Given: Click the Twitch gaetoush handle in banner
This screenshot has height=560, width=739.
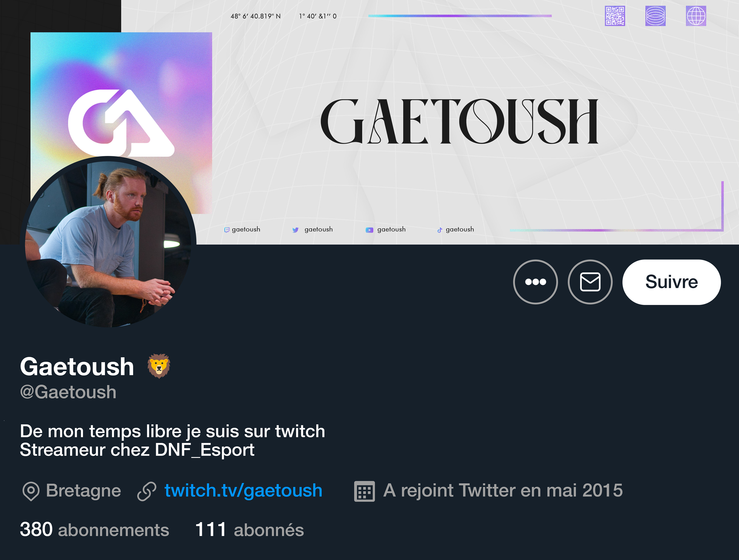Looking at the screenshot, I should tap(242, 230).
